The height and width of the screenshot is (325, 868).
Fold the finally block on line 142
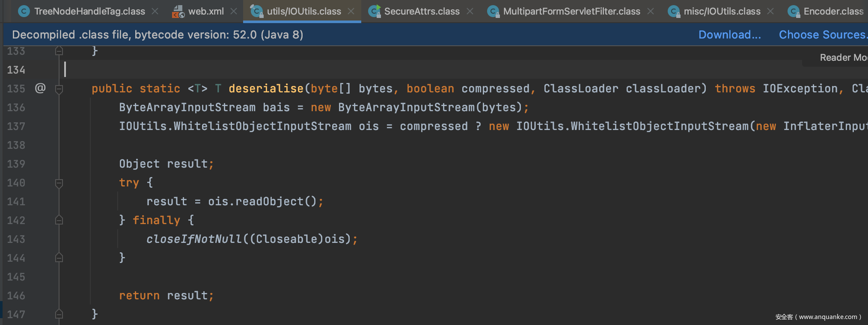point(59,220)
